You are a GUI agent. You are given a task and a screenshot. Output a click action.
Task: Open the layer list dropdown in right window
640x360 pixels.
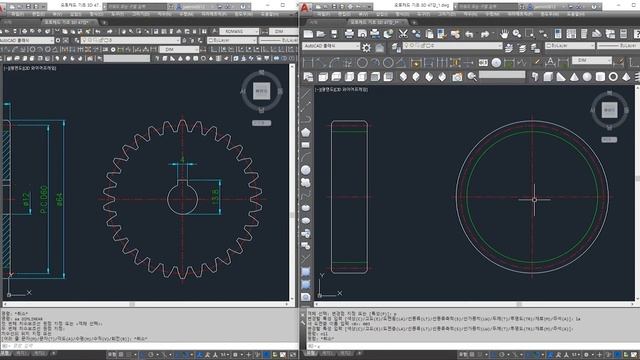(452, 46)
